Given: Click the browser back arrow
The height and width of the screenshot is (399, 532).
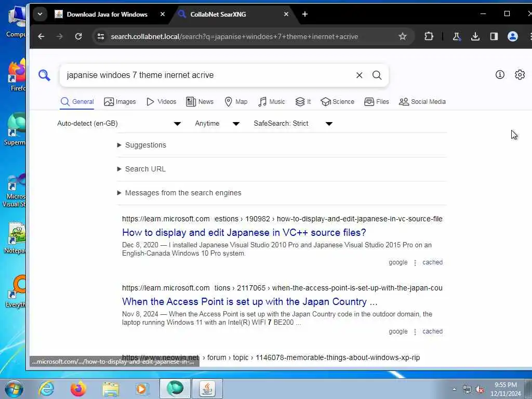Looking at the screenshot, I should (41, 36).
